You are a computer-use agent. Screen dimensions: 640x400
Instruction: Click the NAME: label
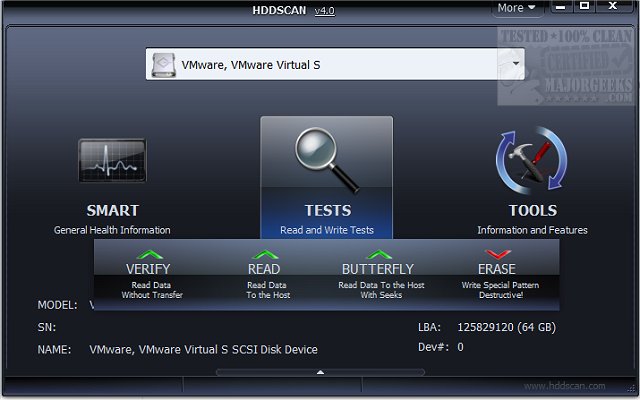coord(54,350)
